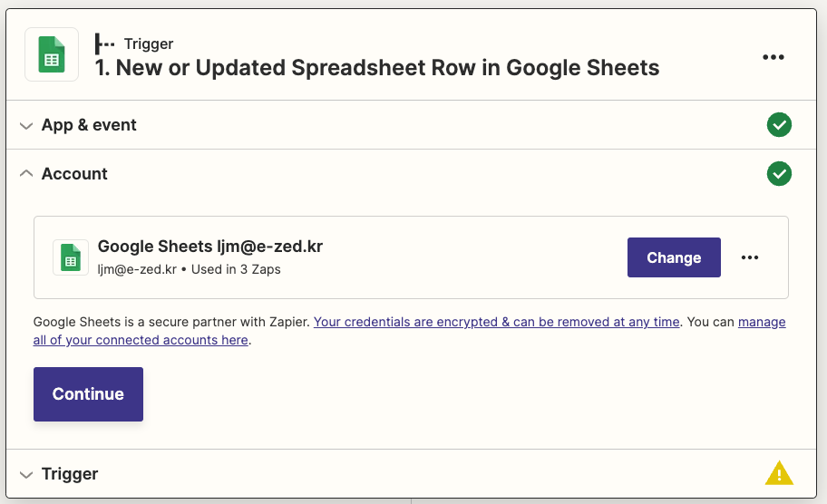Follow the manage connected accounts link
This screenshot has width=827, height=504.
coord(141,340)
